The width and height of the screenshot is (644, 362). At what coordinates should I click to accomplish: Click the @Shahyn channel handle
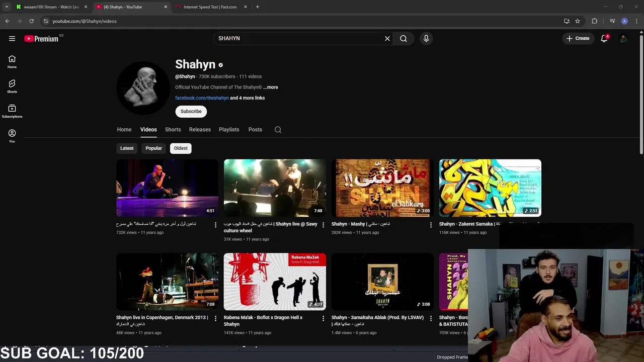pos(185,76)
